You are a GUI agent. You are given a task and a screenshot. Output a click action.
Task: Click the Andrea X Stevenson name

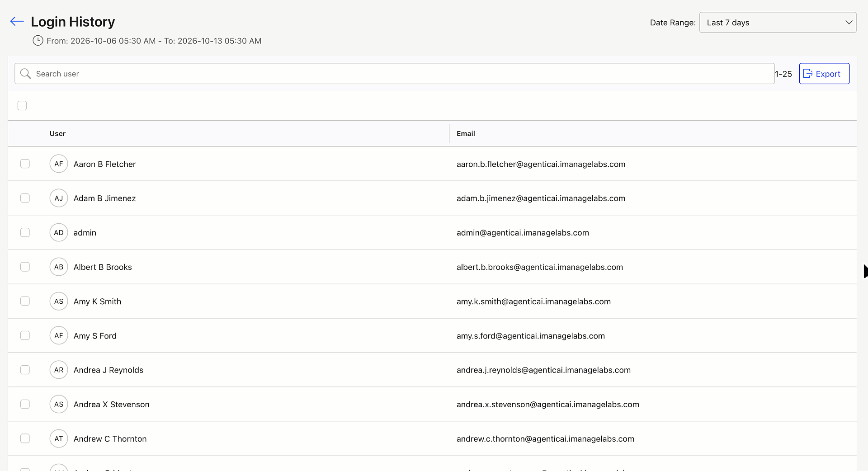(111, 405)
